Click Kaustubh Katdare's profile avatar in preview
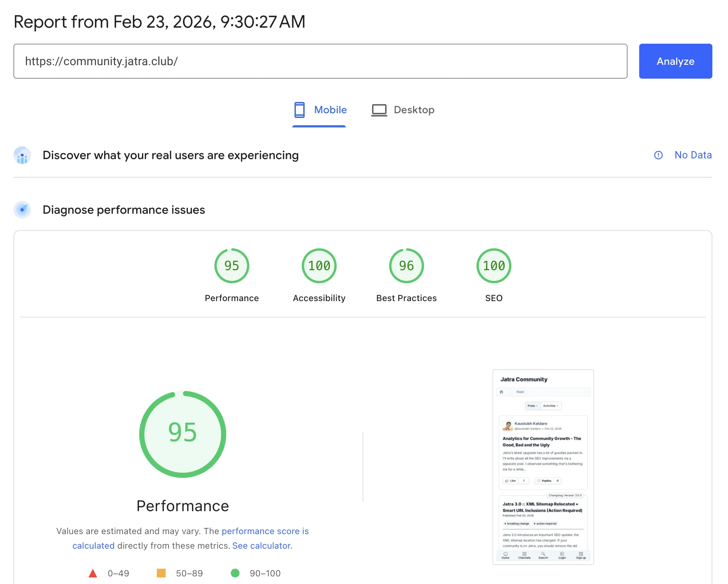The image size is (728, 584). click(507, 425)
